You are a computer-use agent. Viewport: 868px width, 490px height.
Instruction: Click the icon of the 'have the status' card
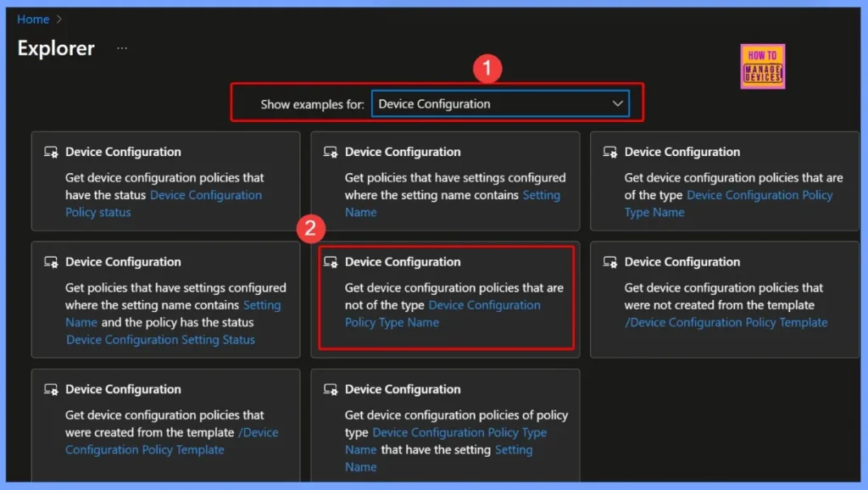[x=51, y=152]
